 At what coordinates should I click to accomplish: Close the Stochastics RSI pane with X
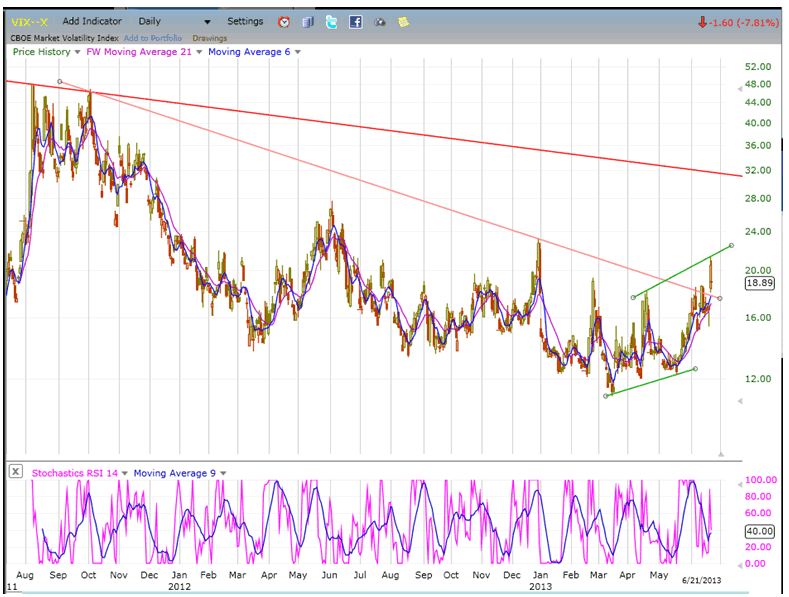16,473
